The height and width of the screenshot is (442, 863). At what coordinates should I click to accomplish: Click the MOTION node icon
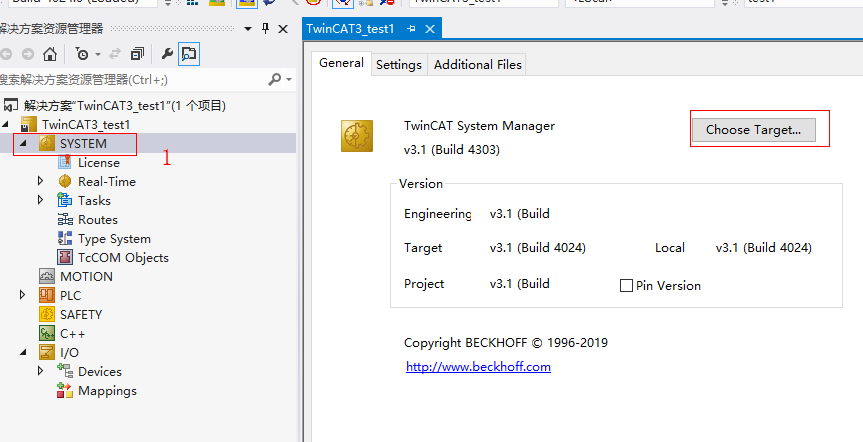point(47,276)
